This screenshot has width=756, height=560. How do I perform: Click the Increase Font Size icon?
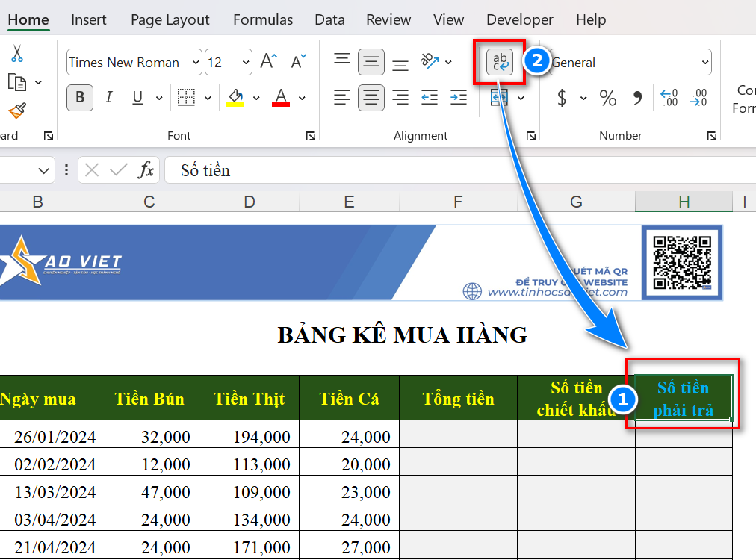click(x=268, y=62)
